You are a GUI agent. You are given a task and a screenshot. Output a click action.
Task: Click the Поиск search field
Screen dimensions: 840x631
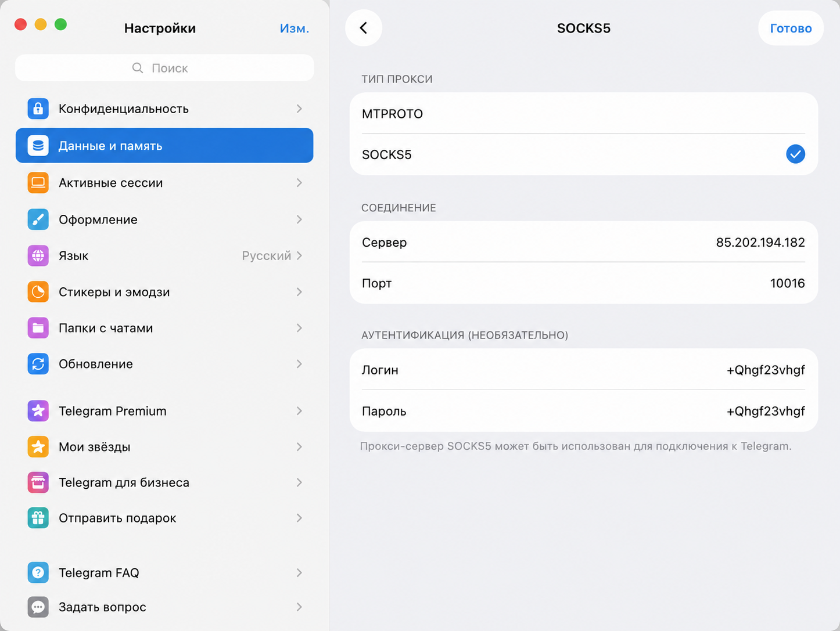pos(164,68)
